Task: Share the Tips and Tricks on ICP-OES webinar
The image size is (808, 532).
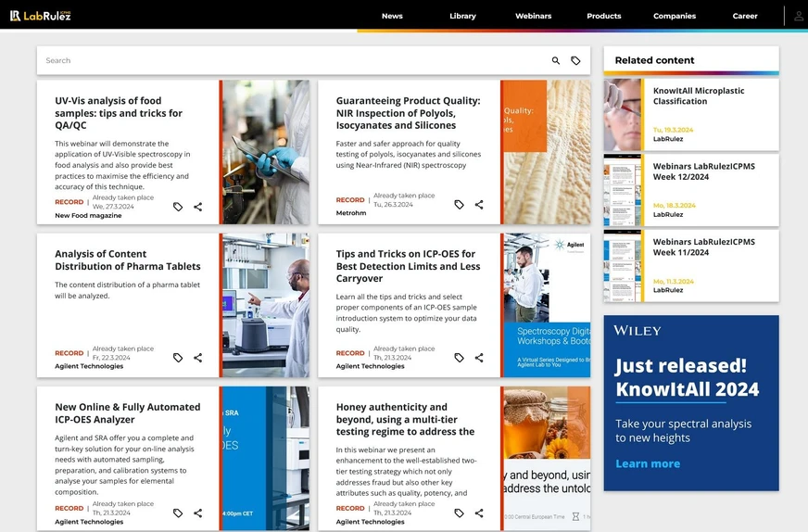Action: (479, 357)
